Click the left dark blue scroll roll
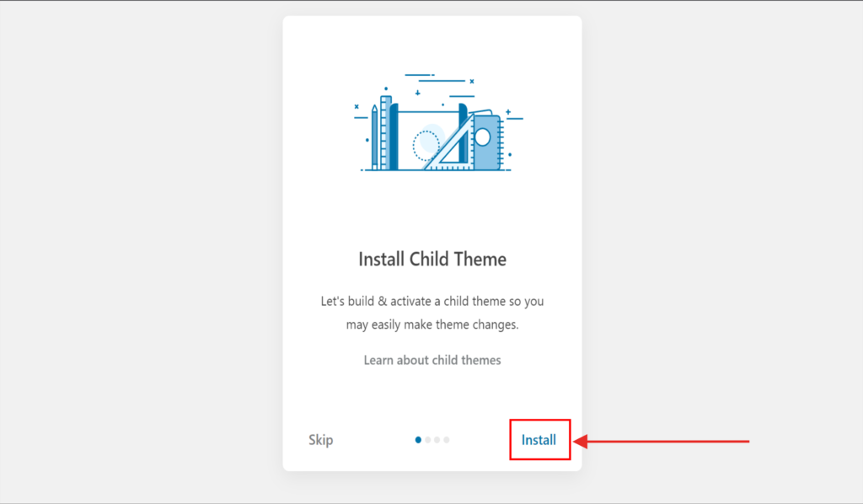Screen dimensions: 863x504 click(394, 137)
